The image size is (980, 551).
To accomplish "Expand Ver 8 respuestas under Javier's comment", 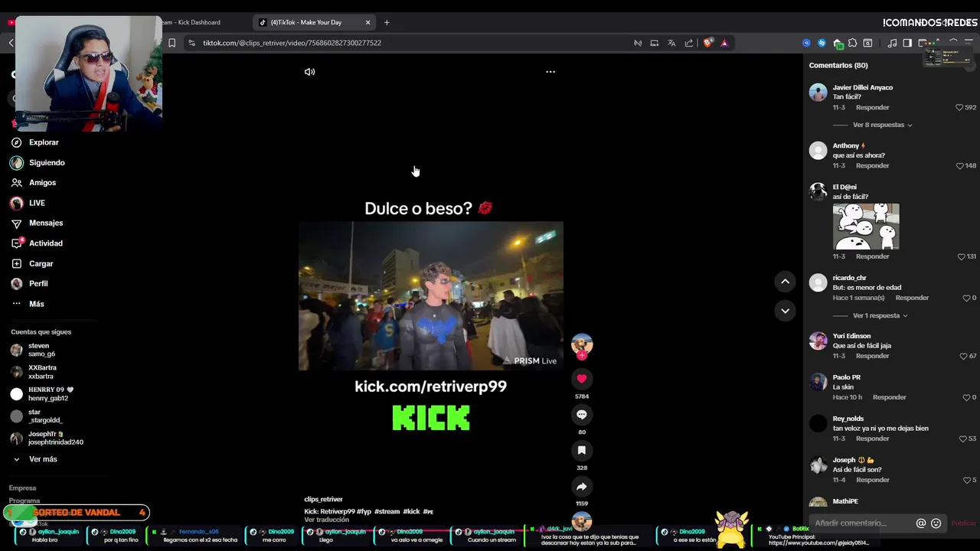I will 878,125.
